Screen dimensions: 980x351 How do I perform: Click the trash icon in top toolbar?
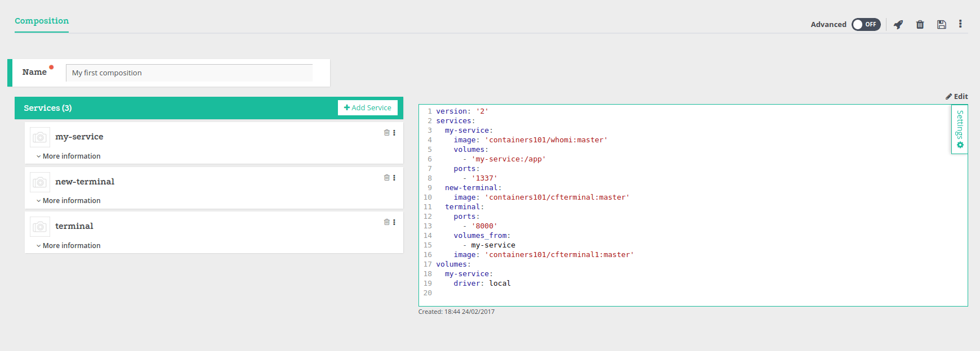coord(920,24)
